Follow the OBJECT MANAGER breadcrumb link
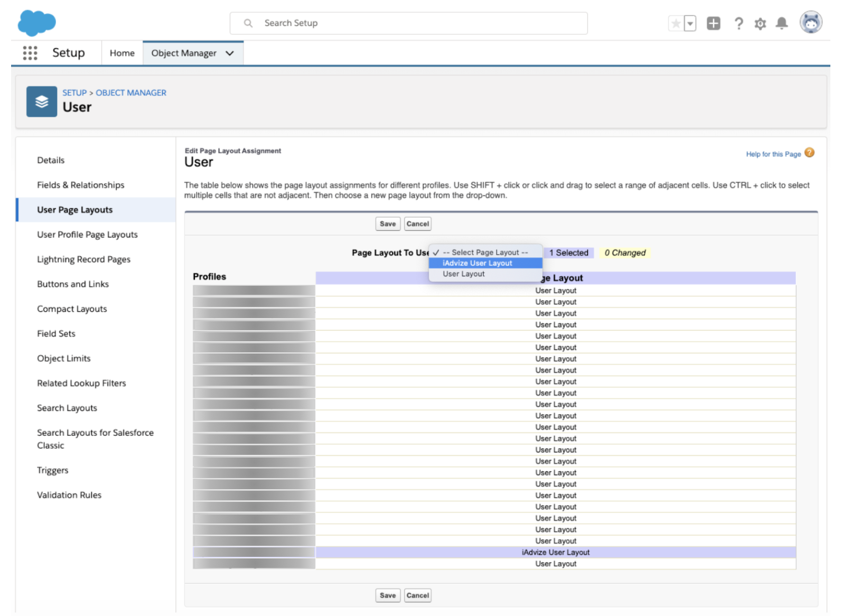This screenshot has width=842, height=616. coord(131,92)
